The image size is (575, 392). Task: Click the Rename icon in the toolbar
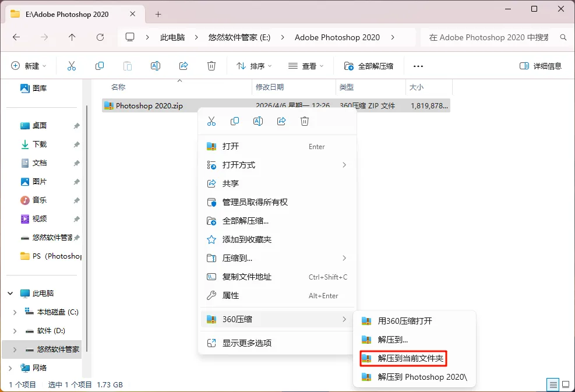[156, 66]
